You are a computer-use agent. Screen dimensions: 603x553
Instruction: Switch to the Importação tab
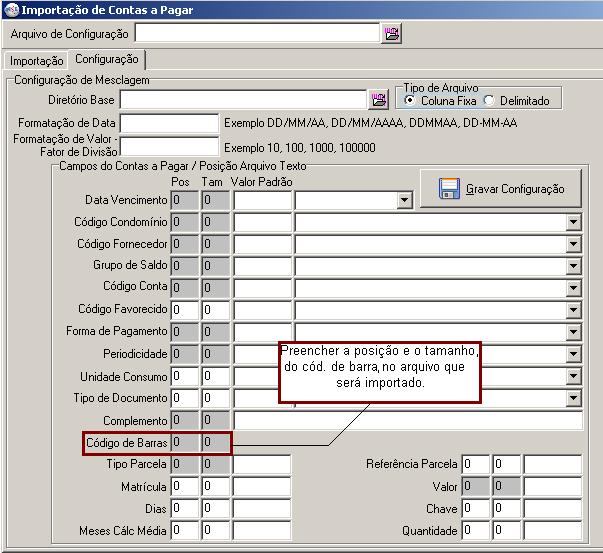click(x=36, y=61)
